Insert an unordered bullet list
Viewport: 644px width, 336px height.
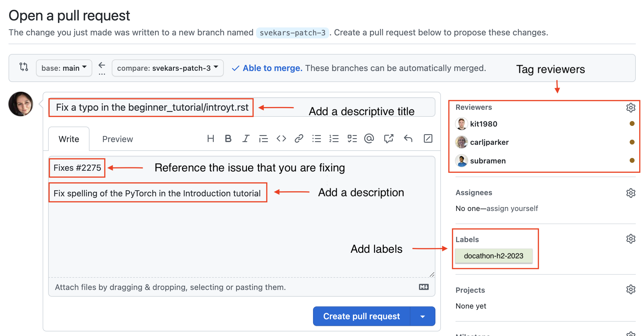coord(316,139)
